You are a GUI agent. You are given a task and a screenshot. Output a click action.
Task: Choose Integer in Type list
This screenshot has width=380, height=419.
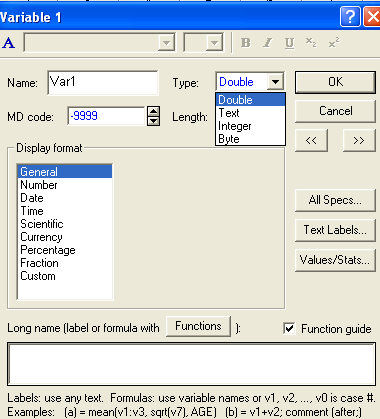pos(250,126)
